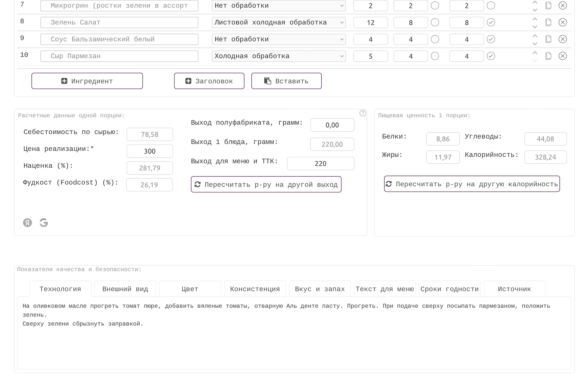Move Сыр Пармезан row up

click(x=535, y=52)
